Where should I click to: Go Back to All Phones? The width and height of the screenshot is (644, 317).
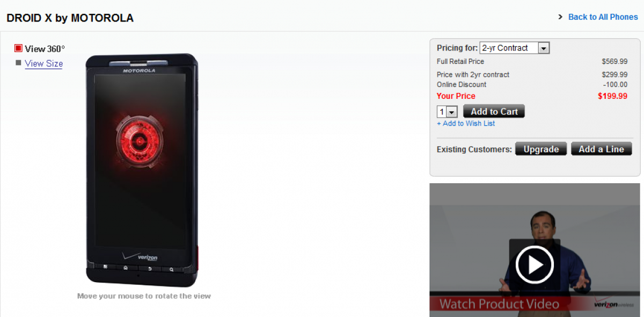(x=603, y=17)
